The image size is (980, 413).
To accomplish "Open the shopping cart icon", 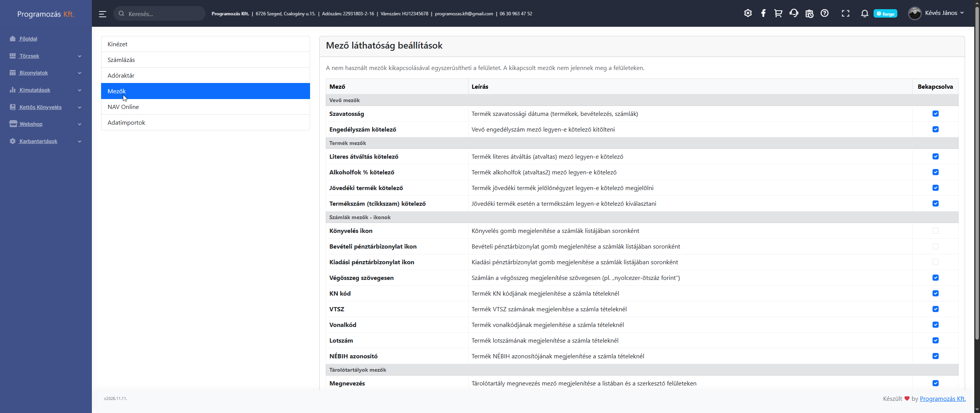I will tap(778, 13).
